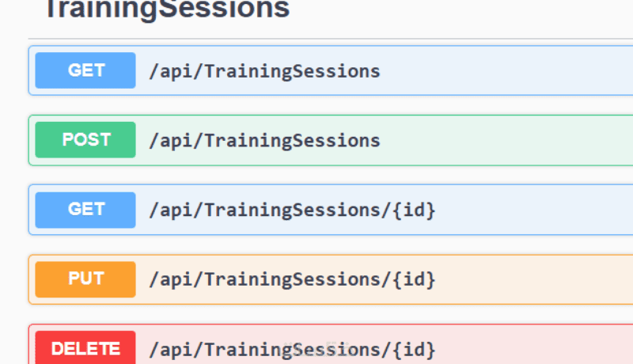Screen dimensions: 633x364
Task: Open the POST /api/TrainingSessions path link
Action: (264, 141)
